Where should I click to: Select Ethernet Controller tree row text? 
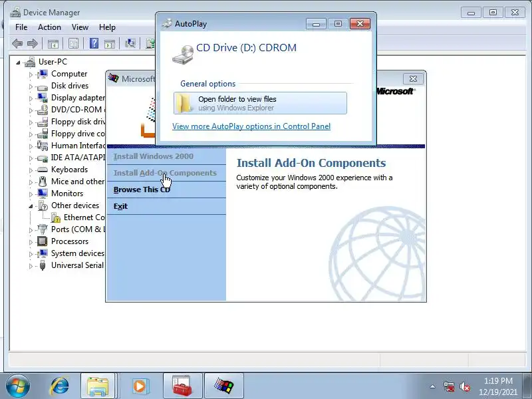pos(84,217)
